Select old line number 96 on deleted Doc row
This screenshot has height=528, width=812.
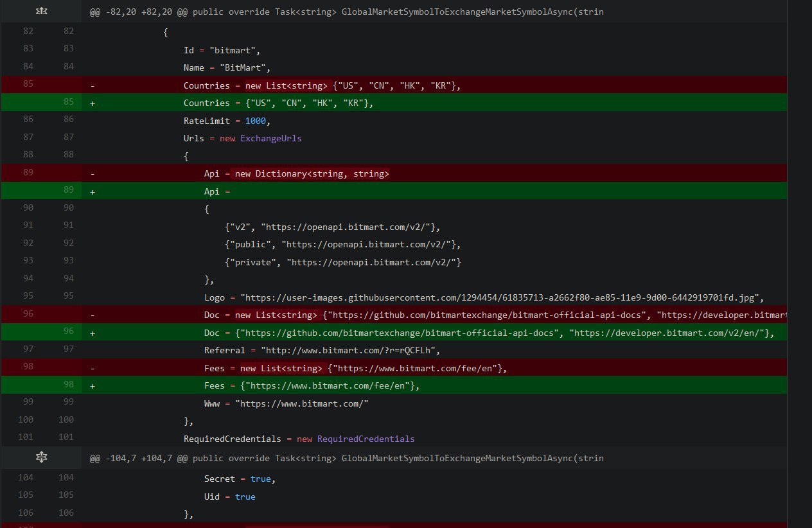27,313
